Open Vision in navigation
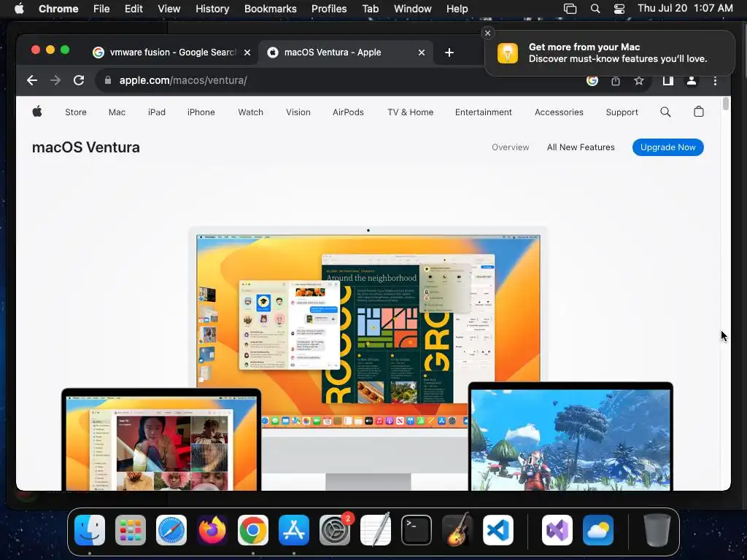The image size is (747, 560). pos(298,112)
